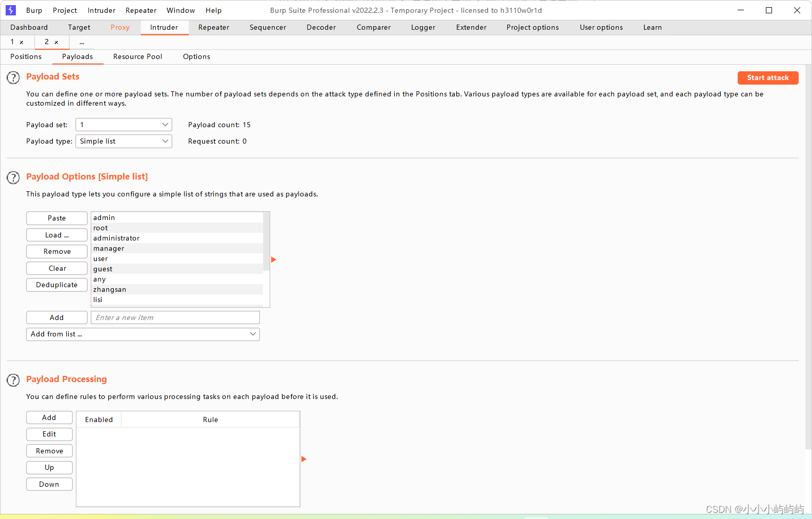Select the guest payload entry

coord(177,269)
